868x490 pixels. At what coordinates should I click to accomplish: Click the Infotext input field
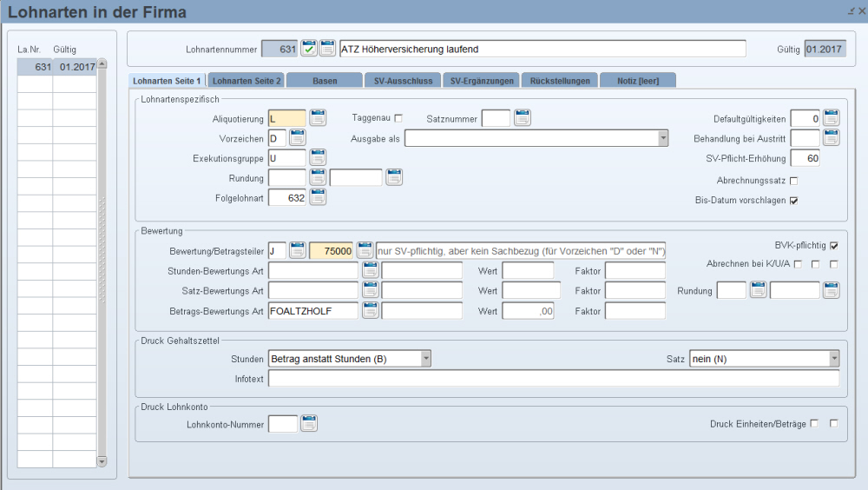554,379
